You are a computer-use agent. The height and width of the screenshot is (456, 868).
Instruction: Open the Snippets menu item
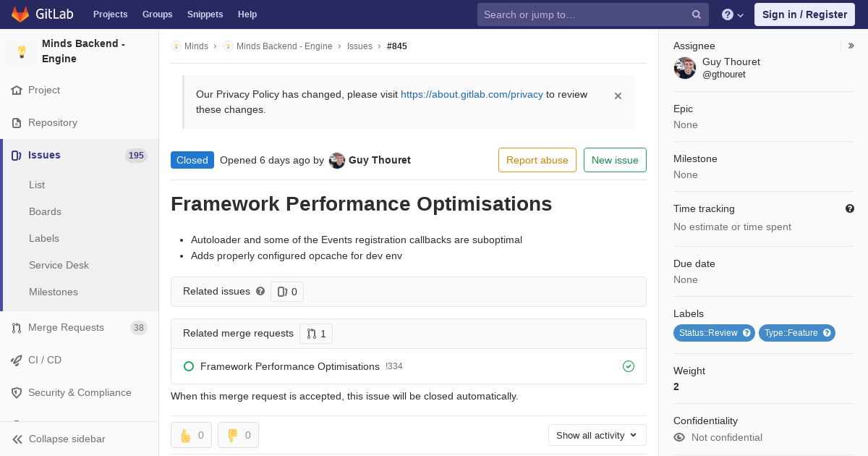coord(205,14)
